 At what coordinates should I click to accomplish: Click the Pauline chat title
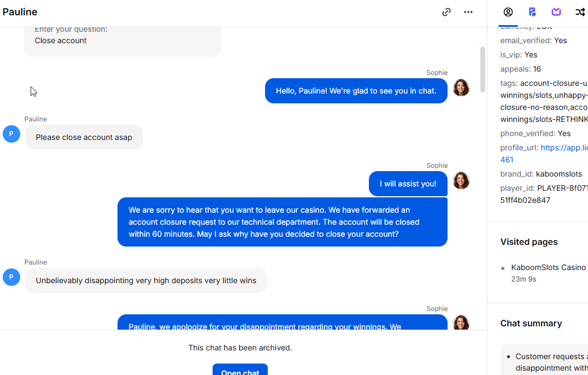coord(20,12)
